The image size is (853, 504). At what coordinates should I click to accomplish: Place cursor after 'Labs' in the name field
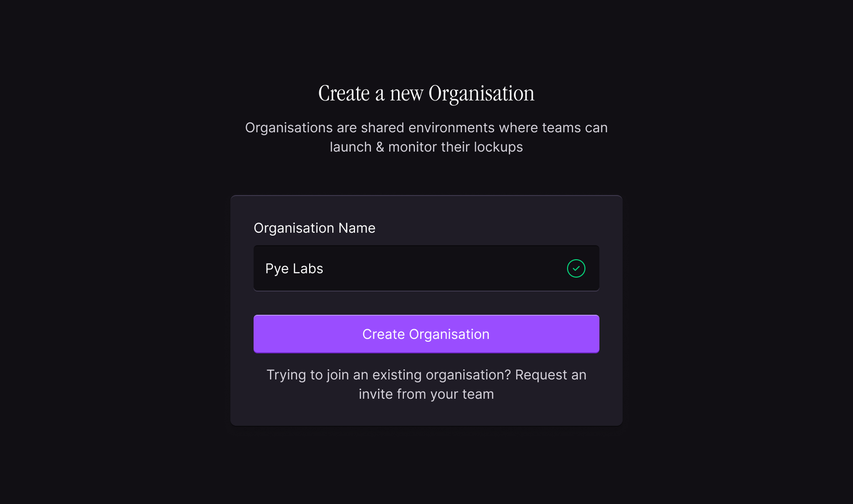tap(324, 269)
